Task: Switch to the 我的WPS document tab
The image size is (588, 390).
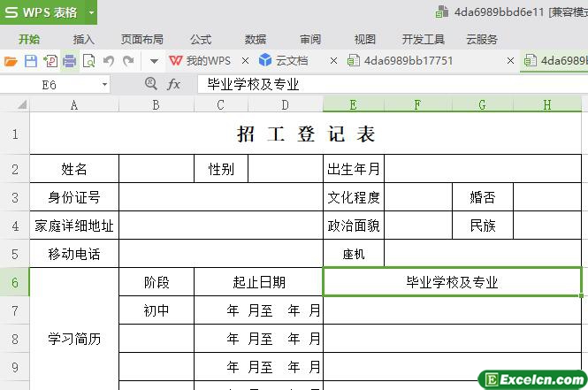Action: (200, 61)
